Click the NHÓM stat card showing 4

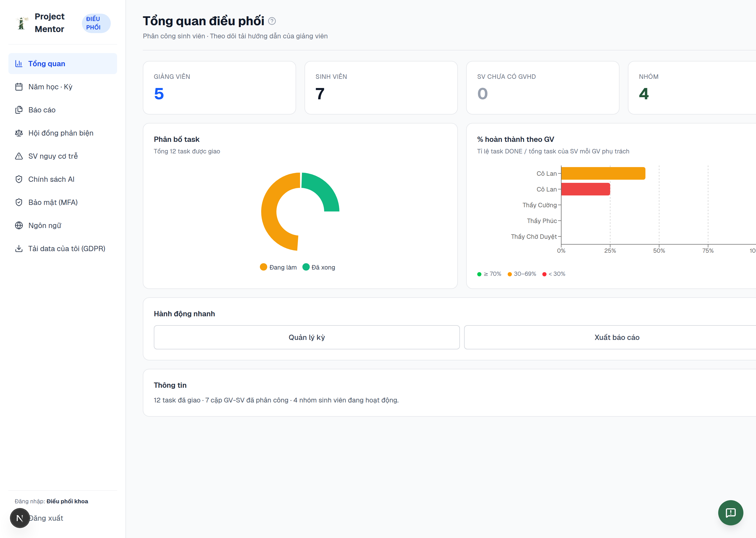692,88
